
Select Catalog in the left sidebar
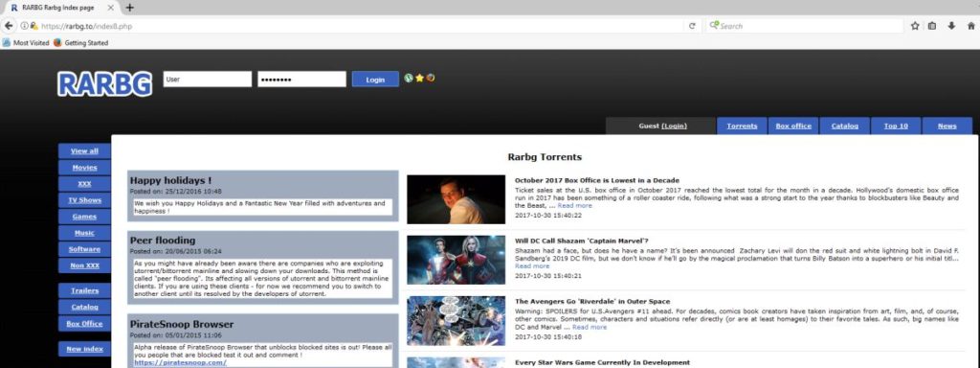click(x=84, y=307)
